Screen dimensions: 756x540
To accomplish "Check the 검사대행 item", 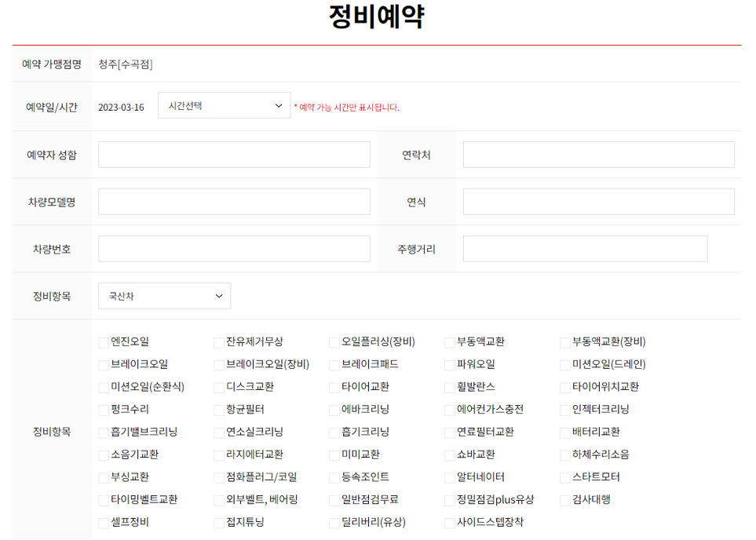I will coord(565,501).
